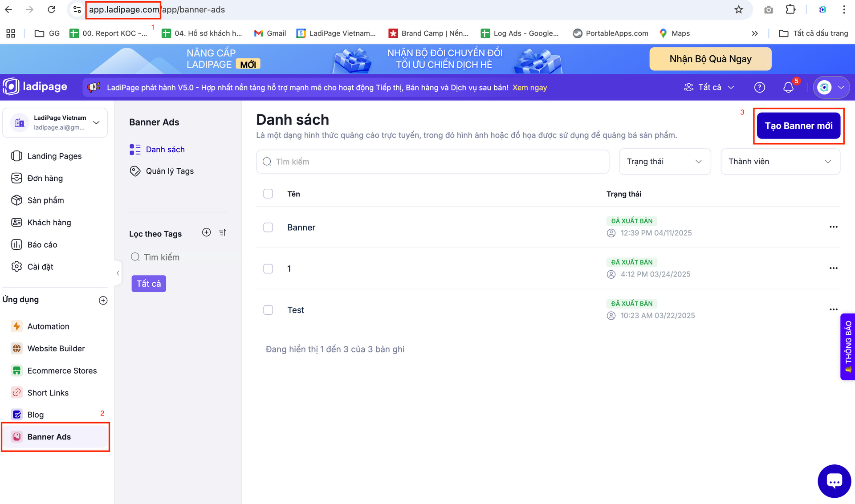Open Tất cả dấu trang folder
Image resolution: width=855 pixels, height=504 pixels.
coord(814,33)
